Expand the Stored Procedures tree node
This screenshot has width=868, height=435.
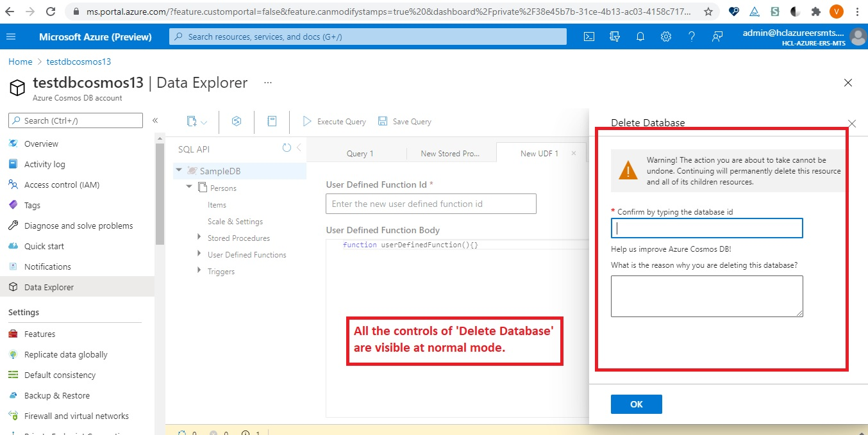pyautogui.click(x=199, y=238)
